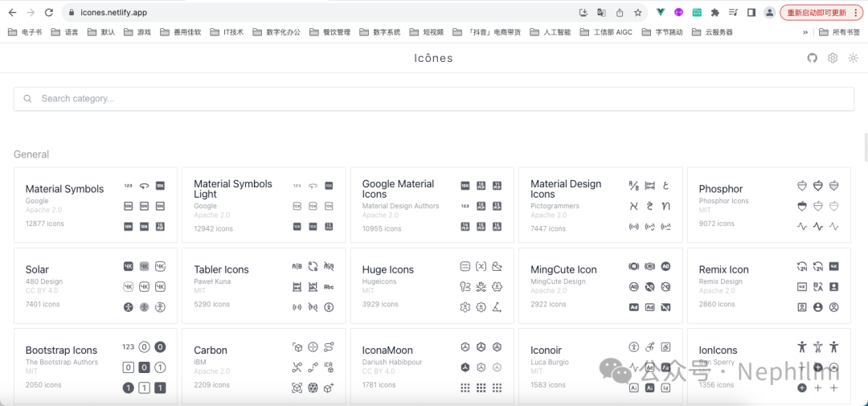Open the 善用佳软 bookmark folder
The width and height of the screenshot is (868, 406).
(181, 32)
